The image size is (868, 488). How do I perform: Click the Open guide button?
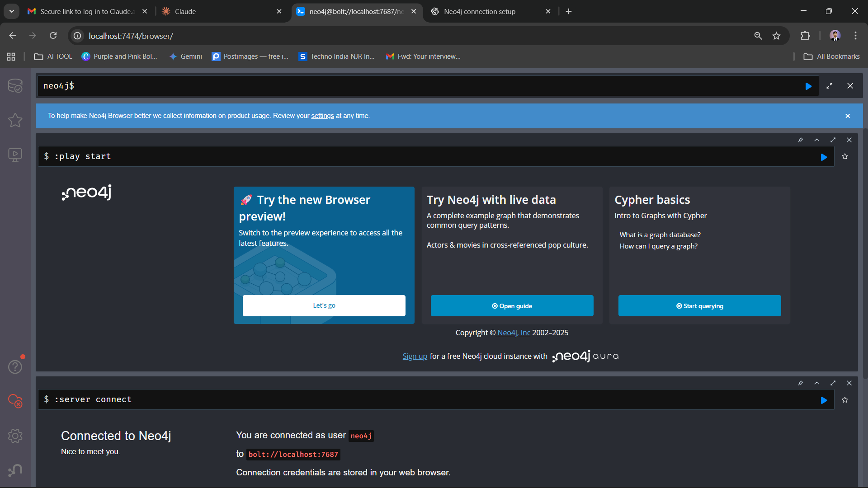pos(512,306)
